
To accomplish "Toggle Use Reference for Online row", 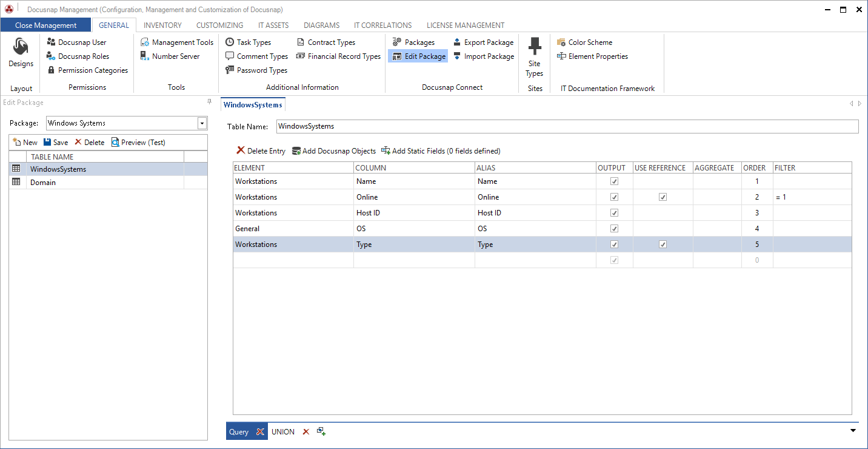I will coord(663,197).
